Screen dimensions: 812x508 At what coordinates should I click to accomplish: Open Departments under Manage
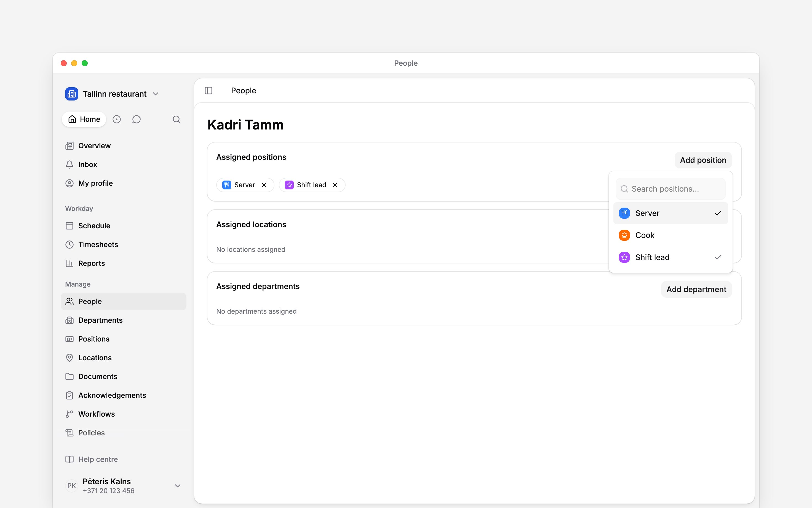[123, 320]
